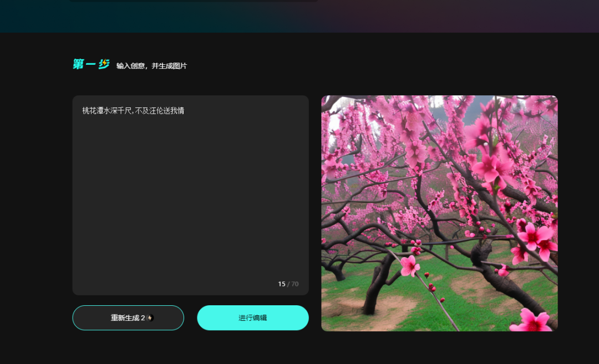This screenshot has height=364, width=599.
Task: Click the dark header strip above the content
Action: (x=299, y=17)
